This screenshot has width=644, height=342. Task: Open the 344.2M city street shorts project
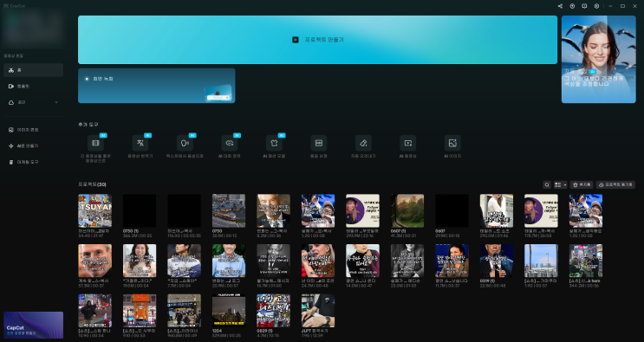pos(586,261)
